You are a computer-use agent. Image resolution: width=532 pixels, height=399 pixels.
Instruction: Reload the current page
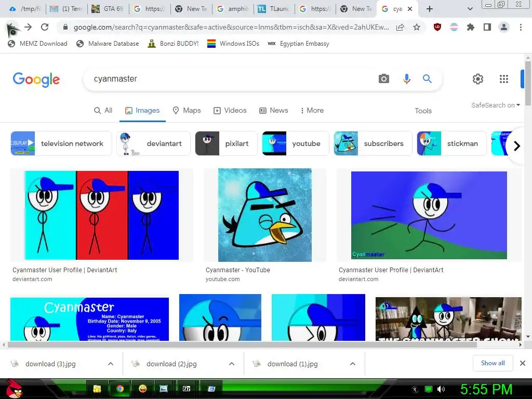[x=45, y=27]
